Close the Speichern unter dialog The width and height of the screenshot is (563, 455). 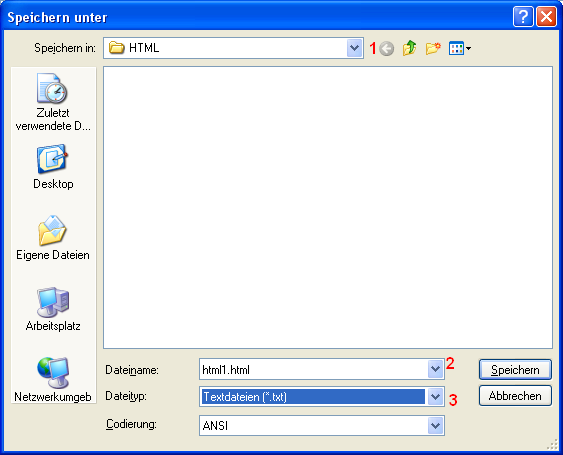[546, 17]
